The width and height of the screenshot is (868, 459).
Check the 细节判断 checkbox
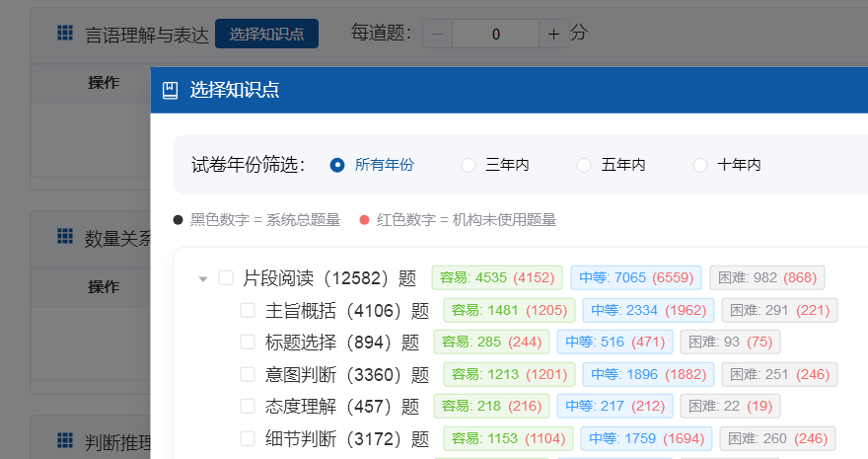pos(248,438)
